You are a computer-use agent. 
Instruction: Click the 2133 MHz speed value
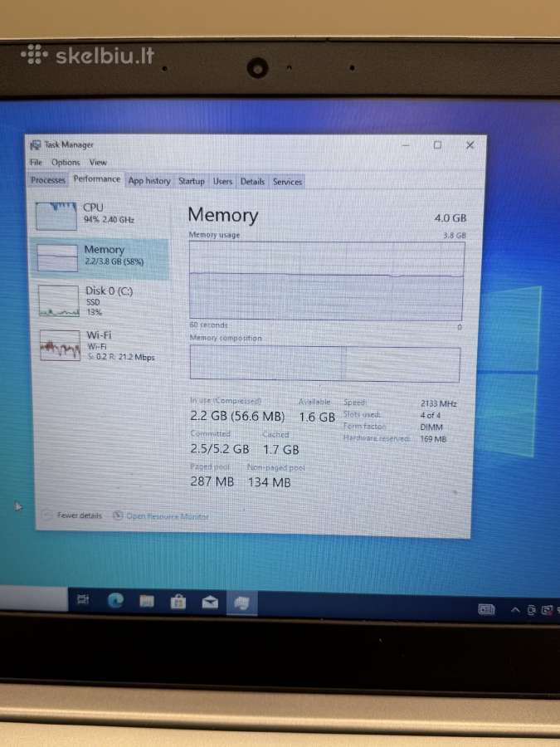[438, 403]
